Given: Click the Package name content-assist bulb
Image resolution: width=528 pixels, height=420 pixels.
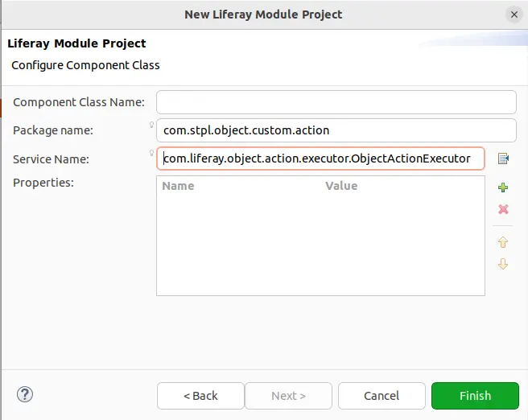Looking at the screenshot, I should coord(151,125).
